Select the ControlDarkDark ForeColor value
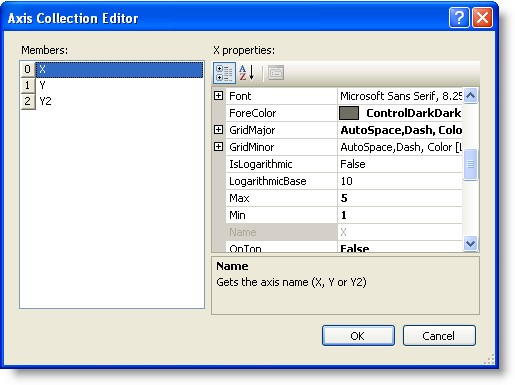The image size is (515, 385). pyautogui.click(x=413, y=113)
